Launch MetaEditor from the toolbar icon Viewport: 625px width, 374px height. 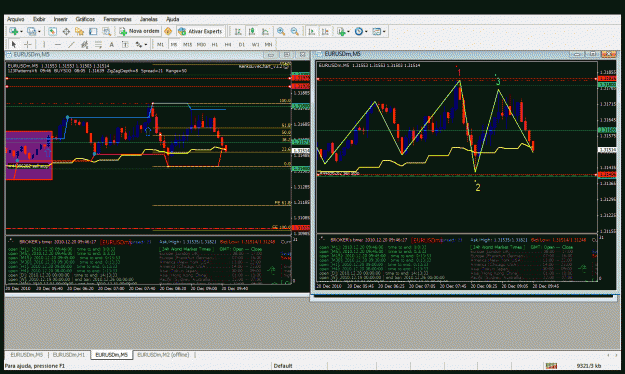pos(168,31)
